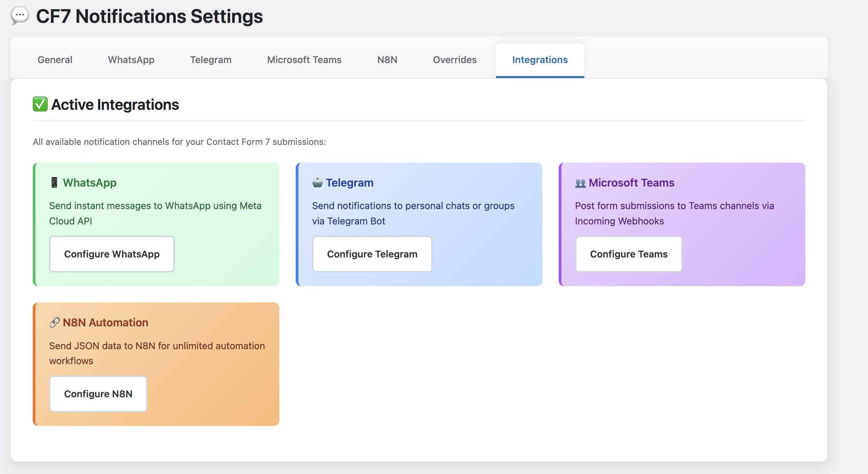Click the people icon in Microsoft Teams card
The height and width of the screenshot is (474, 868).
pos(580,183)
